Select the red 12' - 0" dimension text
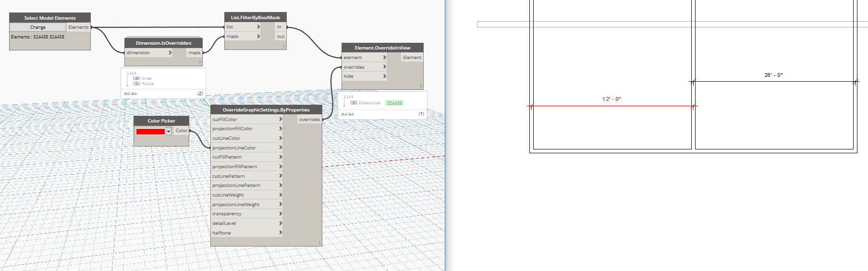This screenshot has width=868, height=271. click(x=611, y=99)
